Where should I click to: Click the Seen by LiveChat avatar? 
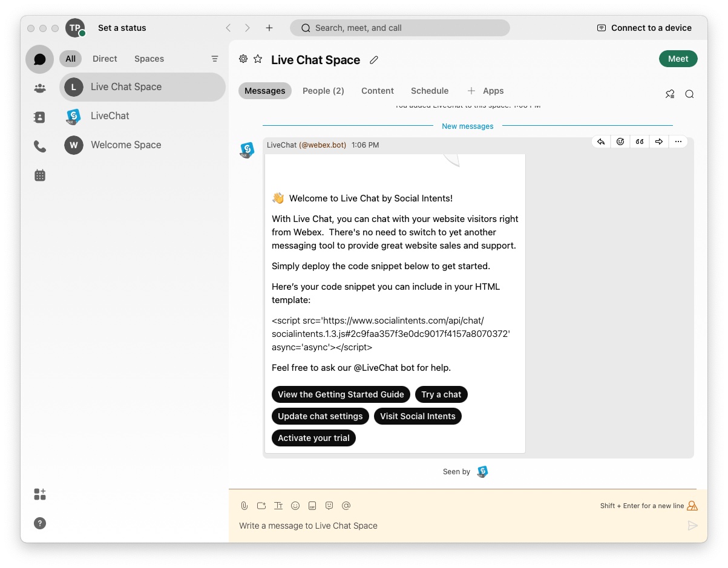482,472
